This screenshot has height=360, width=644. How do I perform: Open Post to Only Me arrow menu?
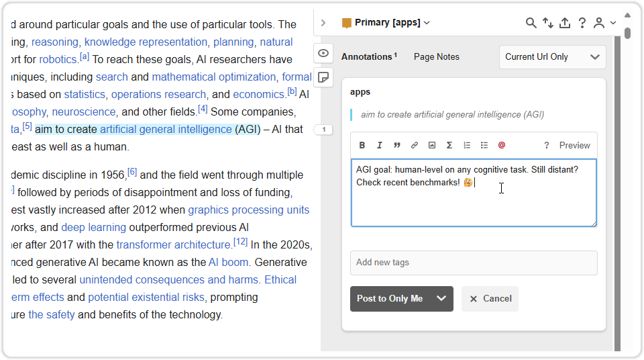441,299
